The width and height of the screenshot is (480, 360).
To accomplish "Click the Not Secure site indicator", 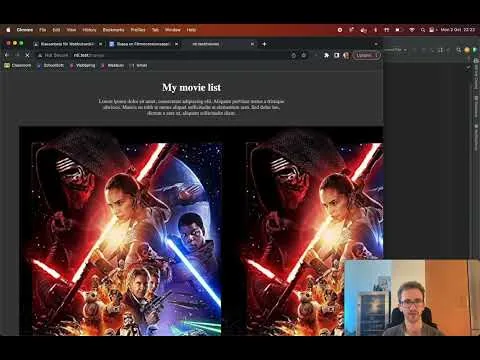I will coord(53,55).
